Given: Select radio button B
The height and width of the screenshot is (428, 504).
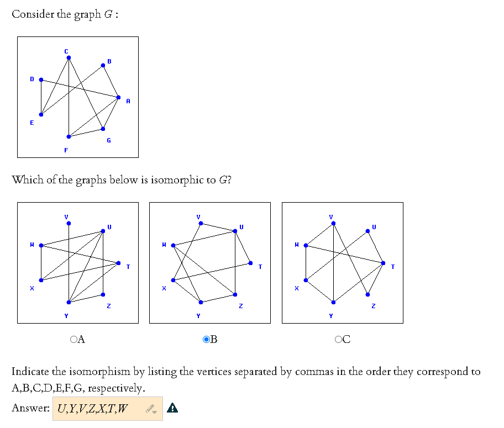Looking at the screenshot, I should (x=206, y=340).
